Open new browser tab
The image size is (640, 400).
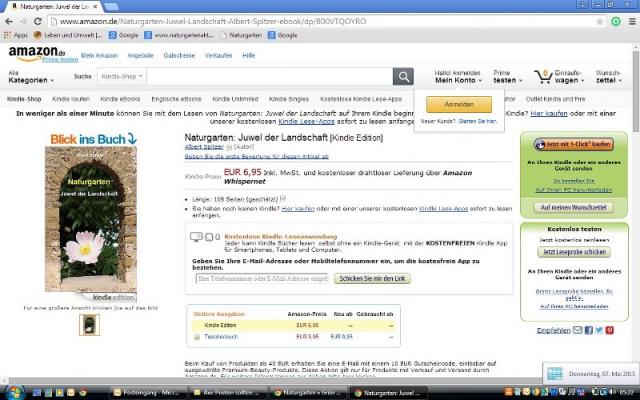pyautogui.click(x=111, y=7)
